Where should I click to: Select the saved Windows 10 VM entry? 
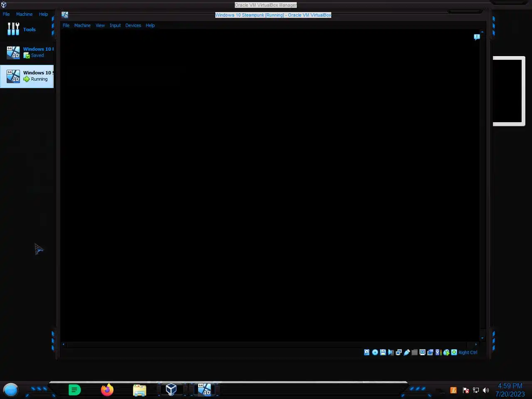[x=27, y=52]
